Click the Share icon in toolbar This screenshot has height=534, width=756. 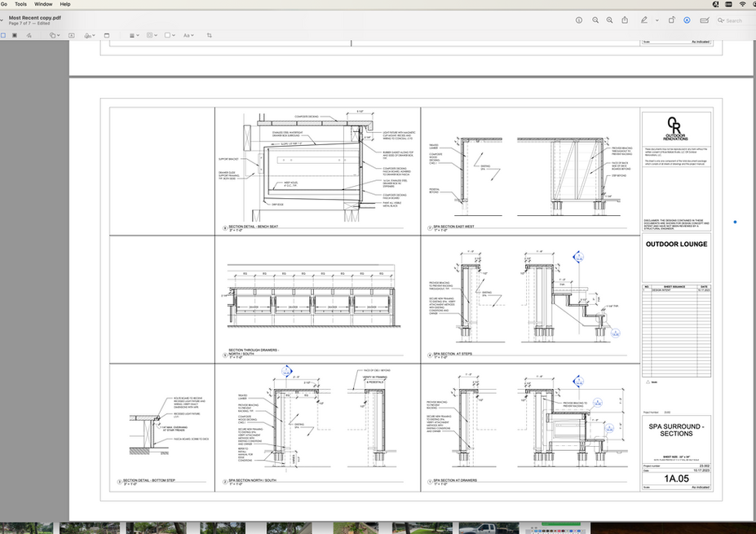tap(625, 20)
